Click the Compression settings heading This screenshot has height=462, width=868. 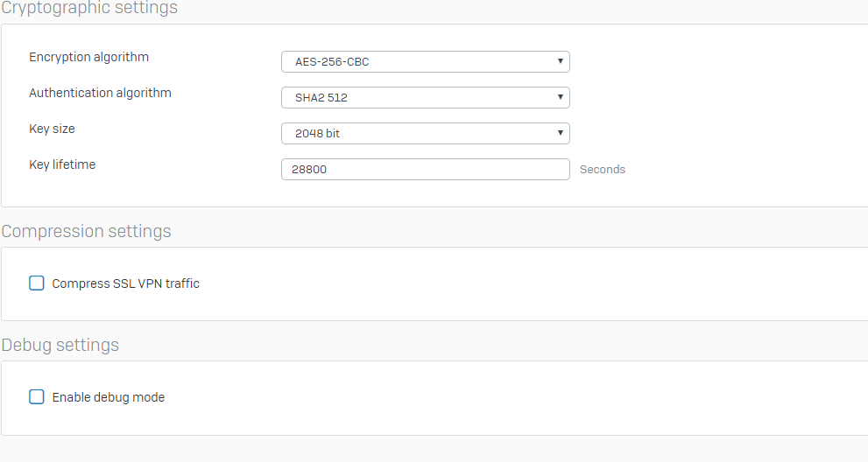[87, 232]
